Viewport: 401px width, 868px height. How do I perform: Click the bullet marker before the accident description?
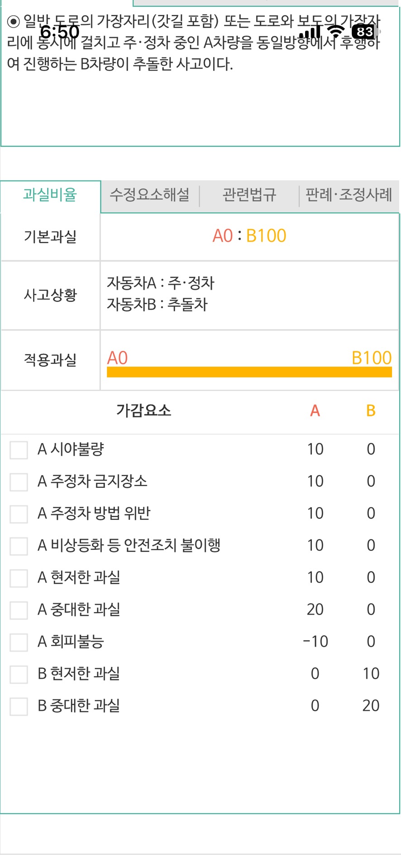tap(14, 21)
